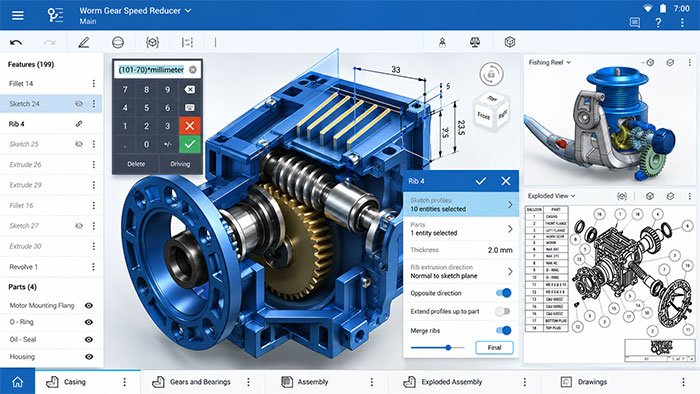Open Fishing Reel view dropdown
Image resolution: width=700 pixels, height=394 pixels.
click(x=569, y=62)
